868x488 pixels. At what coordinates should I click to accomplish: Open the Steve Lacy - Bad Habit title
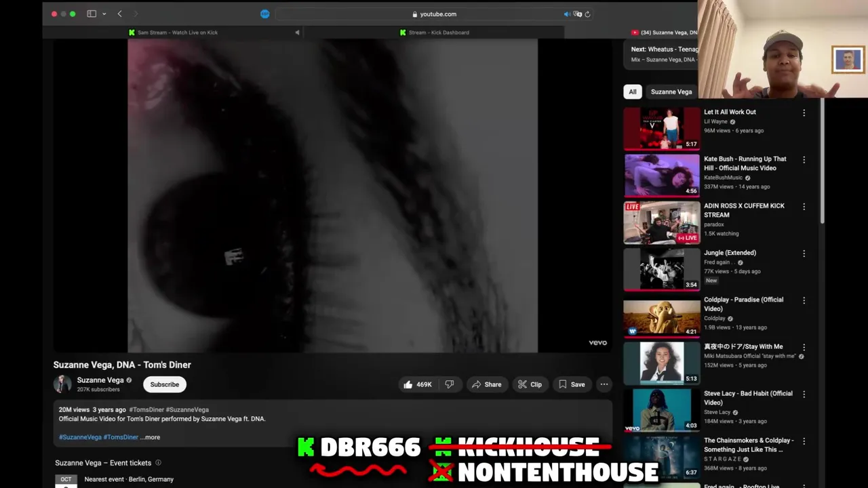click(748, 398)
